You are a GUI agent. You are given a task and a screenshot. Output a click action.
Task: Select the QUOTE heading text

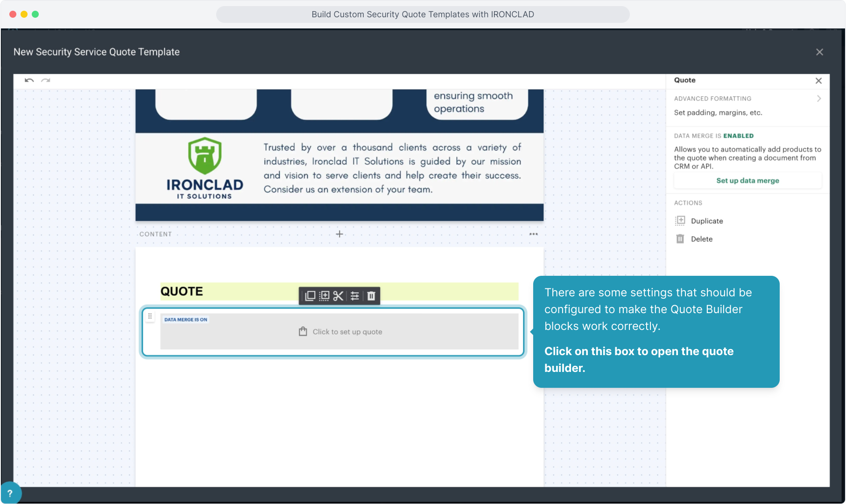(x=182, y=291)
